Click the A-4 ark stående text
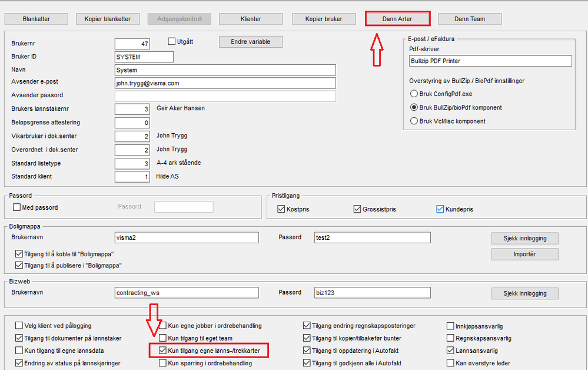Screen dimensions: 588x370 (x=178, y=163)
